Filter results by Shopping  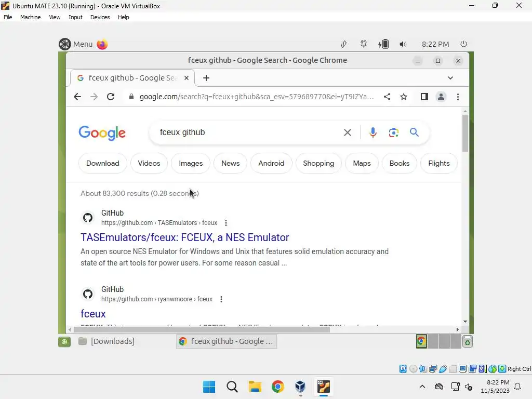click(x=318, y=164)
